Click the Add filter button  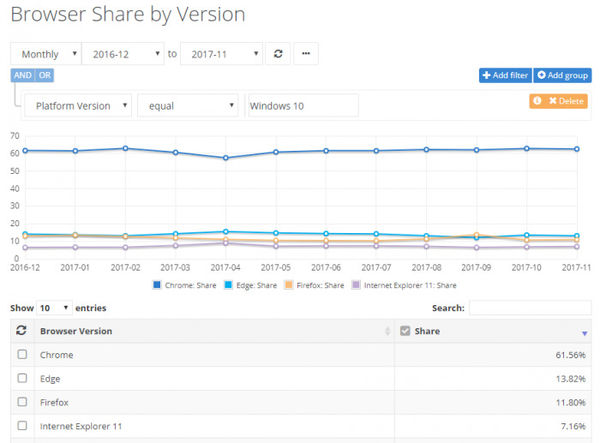click(x=504, y=75)
